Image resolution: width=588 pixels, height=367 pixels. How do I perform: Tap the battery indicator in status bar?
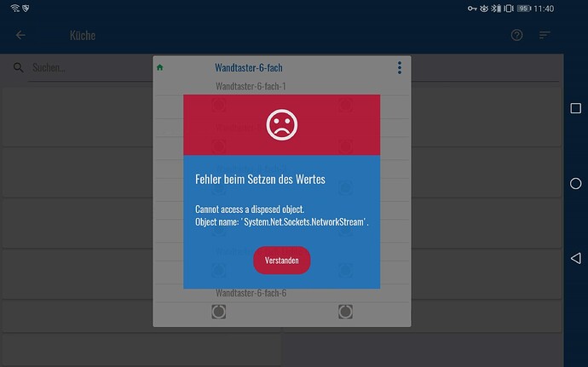click(523, 8)
